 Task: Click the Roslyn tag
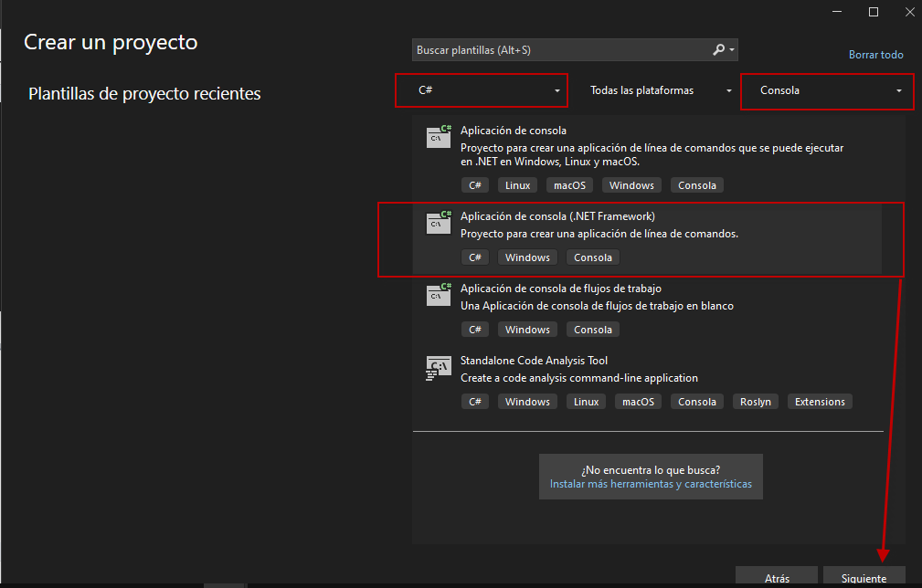pyautogui.click(x=756, y=402)
